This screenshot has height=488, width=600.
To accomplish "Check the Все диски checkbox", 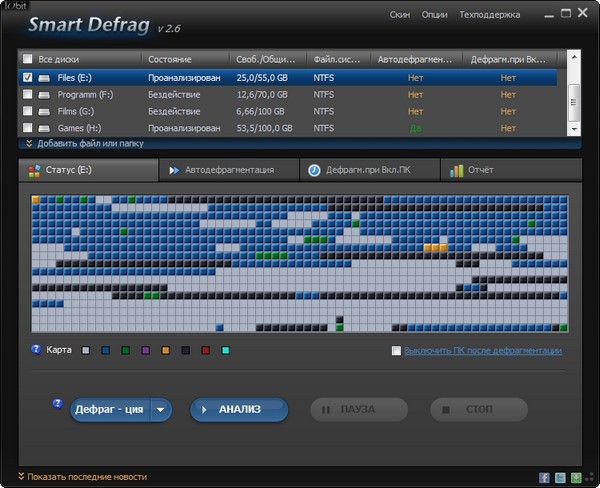I will click(x=27, y=59).
